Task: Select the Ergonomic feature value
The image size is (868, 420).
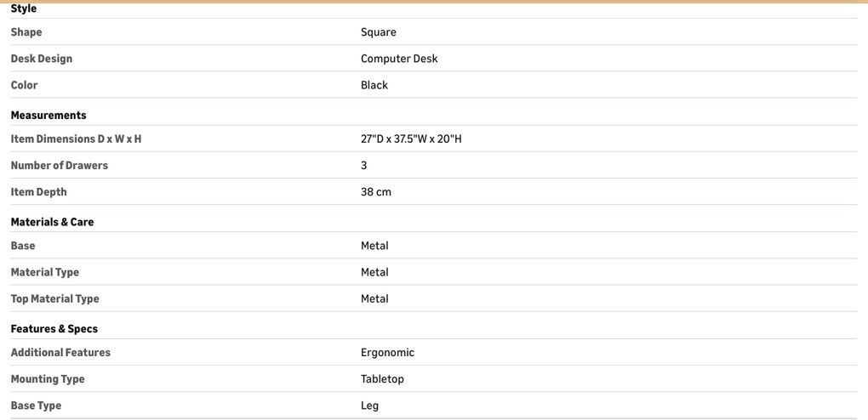Action: [387, 352]
